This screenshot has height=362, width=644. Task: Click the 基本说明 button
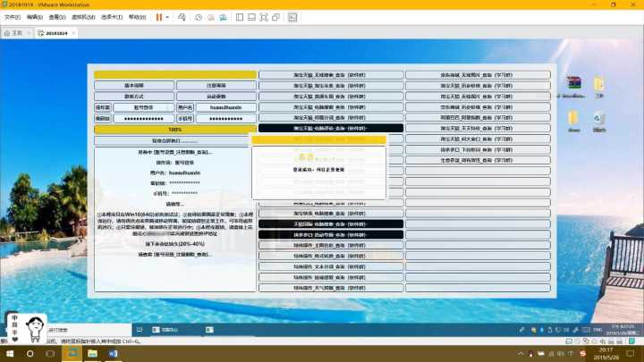coord(133,85)
